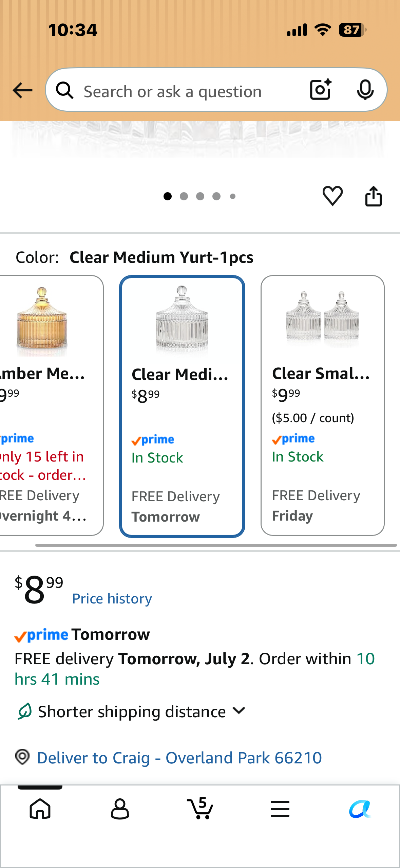
Task: Tap the share icon
Action: pyautogui.click(x=373, y=196)
